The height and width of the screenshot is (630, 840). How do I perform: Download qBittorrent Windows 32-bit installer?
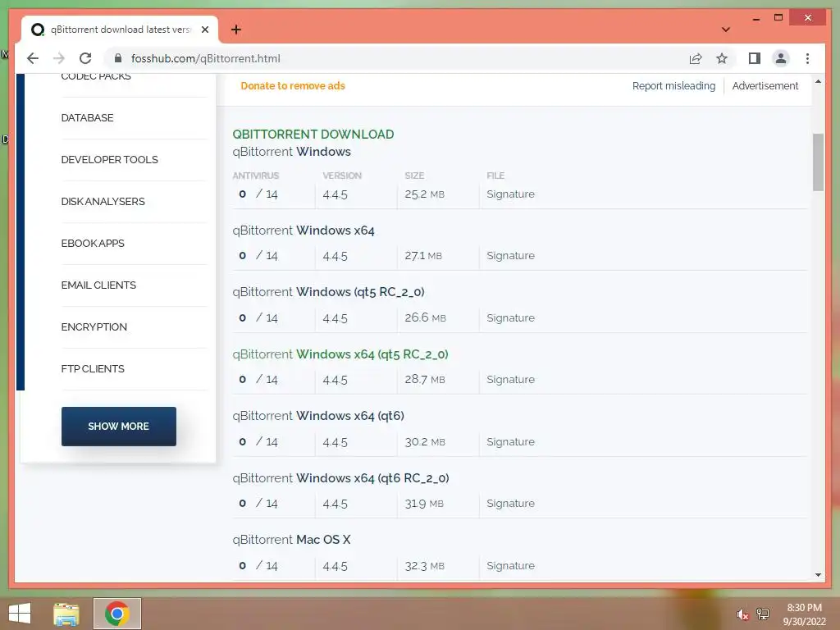(291, 152)
